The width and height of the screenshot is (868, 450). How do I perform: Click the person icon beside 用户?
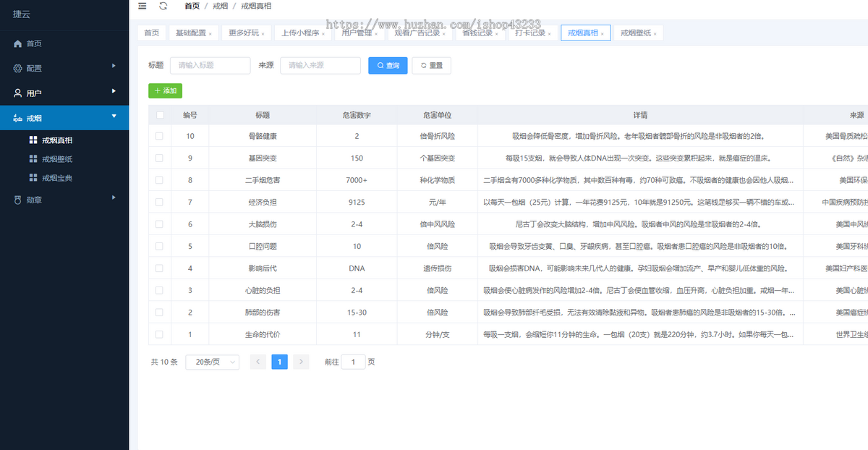click(x=18, y=93)
